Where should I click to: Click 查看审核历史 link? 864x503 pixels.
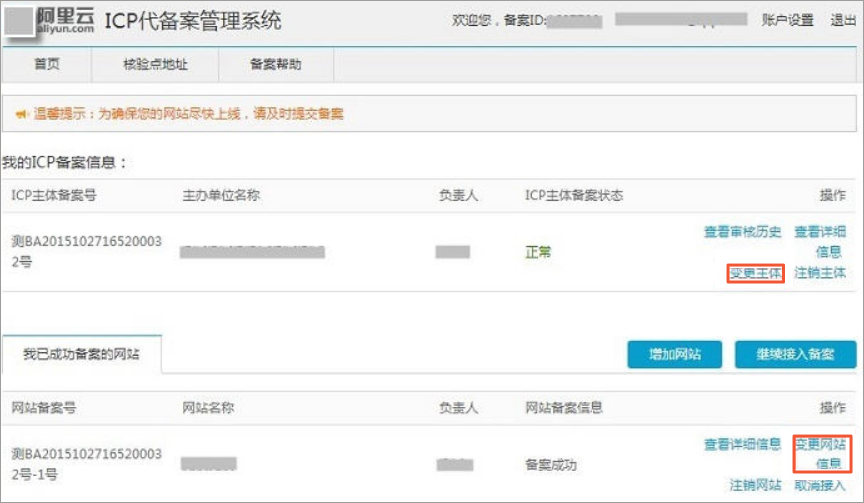click(x=743, y=232)
